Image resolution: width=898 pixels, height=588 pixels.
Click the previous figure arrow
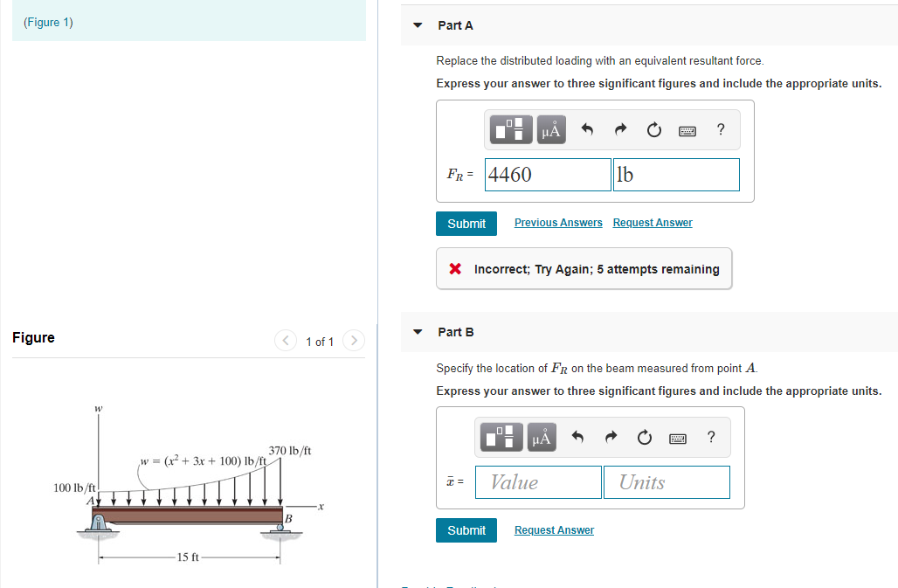[286, 341]
